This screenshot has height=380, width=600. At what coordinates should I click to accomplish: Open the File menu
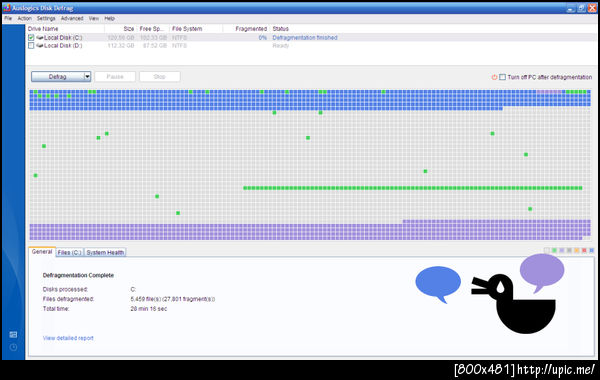coord(8,18)
